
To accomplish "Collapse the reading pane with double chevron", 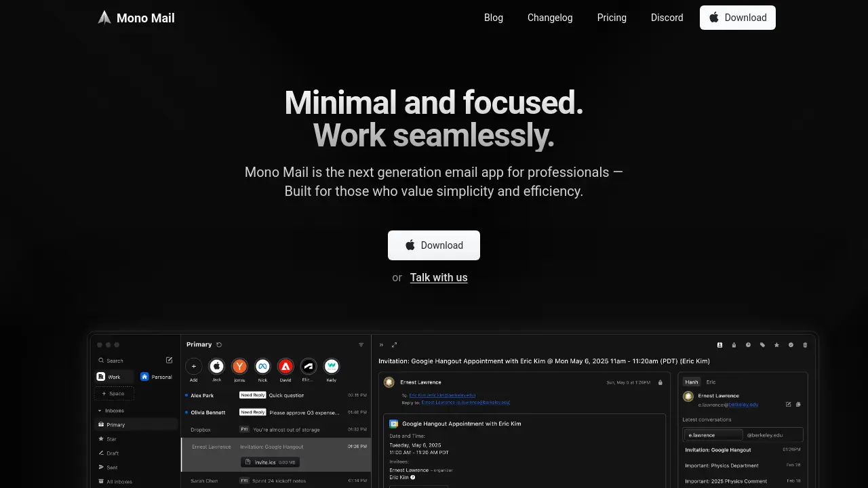I will pyautogui.click(x=381, y=345).
